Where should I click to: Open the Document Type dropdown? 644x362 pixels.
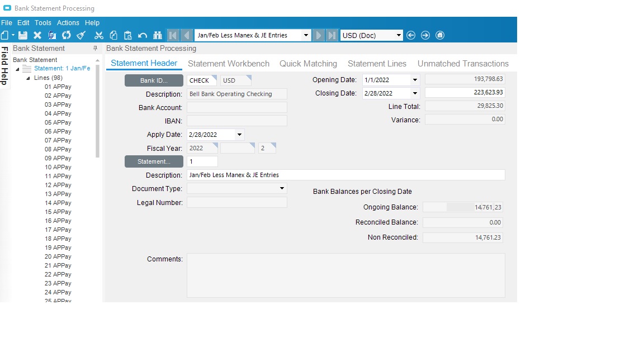282,188
